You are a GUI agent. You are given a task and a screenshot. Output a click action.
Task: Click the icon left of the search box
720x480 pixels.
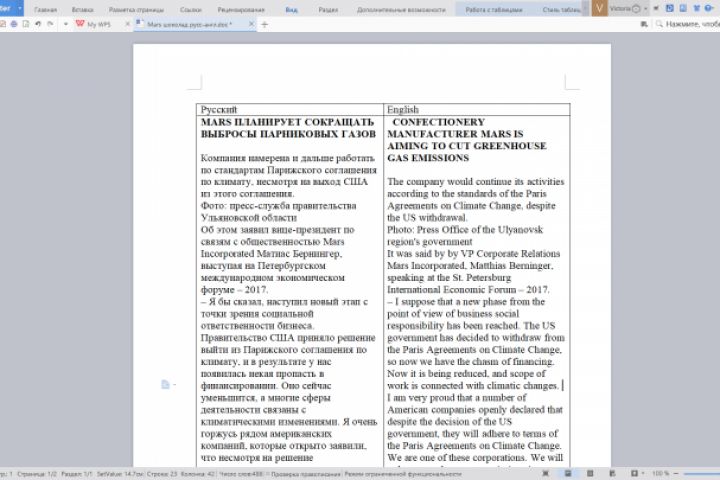point(644,24)
